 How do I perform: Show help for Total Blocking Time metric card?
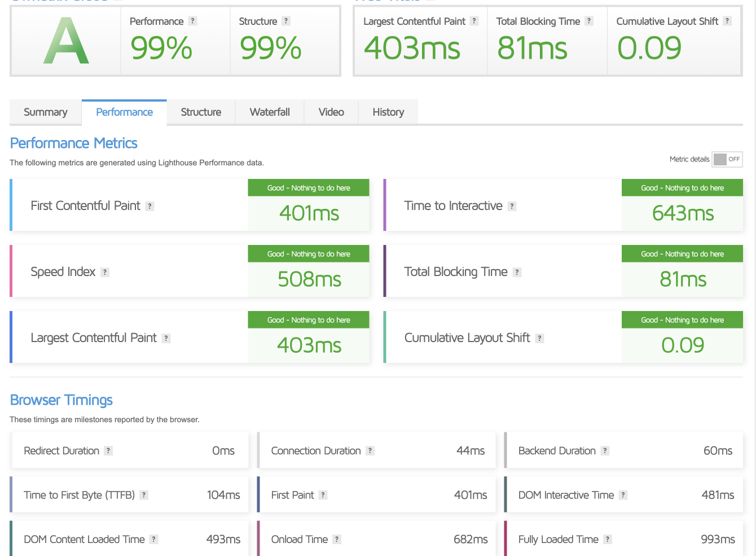tap(517, 272)
